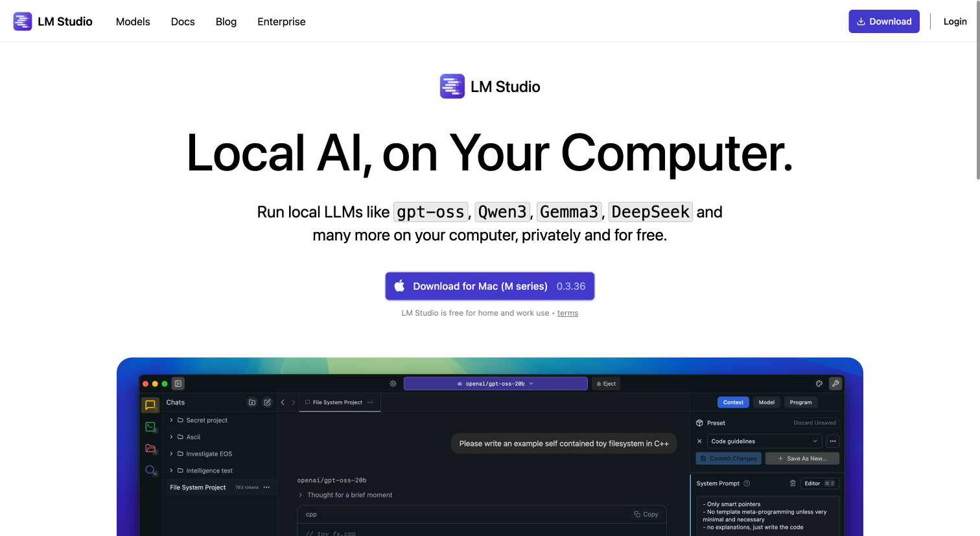Open Docs from the navigation bar
The width and height of the screenshot is (980, 536).
tap(182, 21)
